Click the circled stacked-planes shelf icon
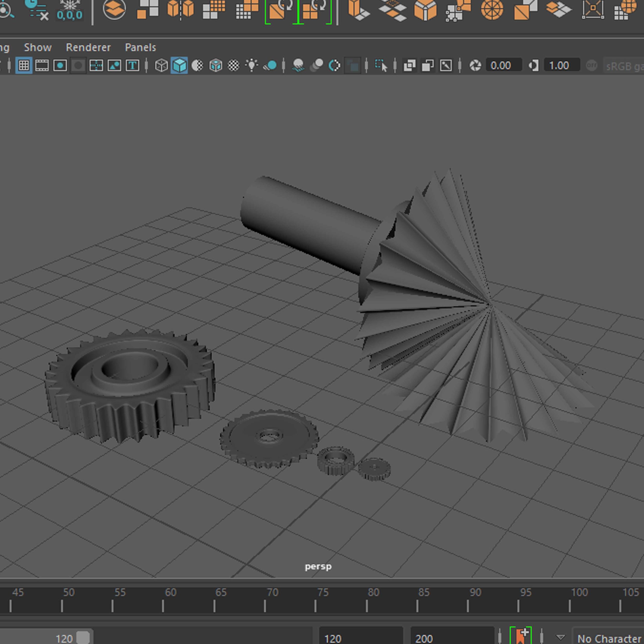 pos(114,9)
